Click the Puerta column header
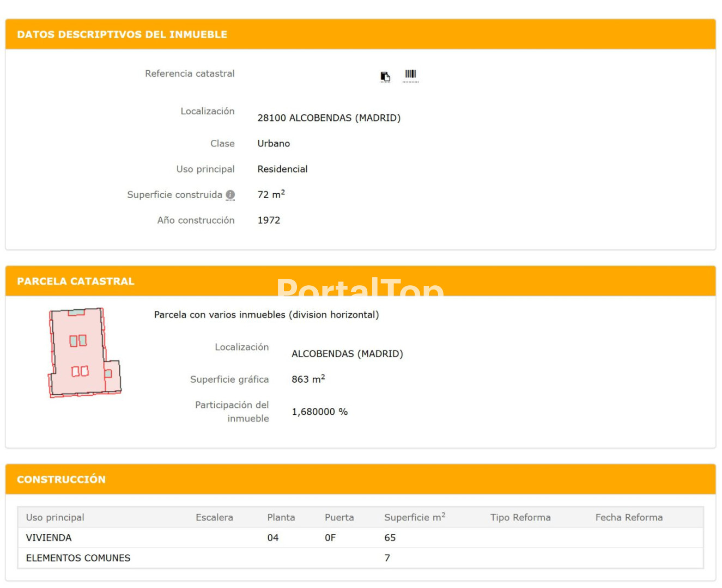Image resolution: width=722 pixels, height=588 pixels. click(x=339, y=517)
